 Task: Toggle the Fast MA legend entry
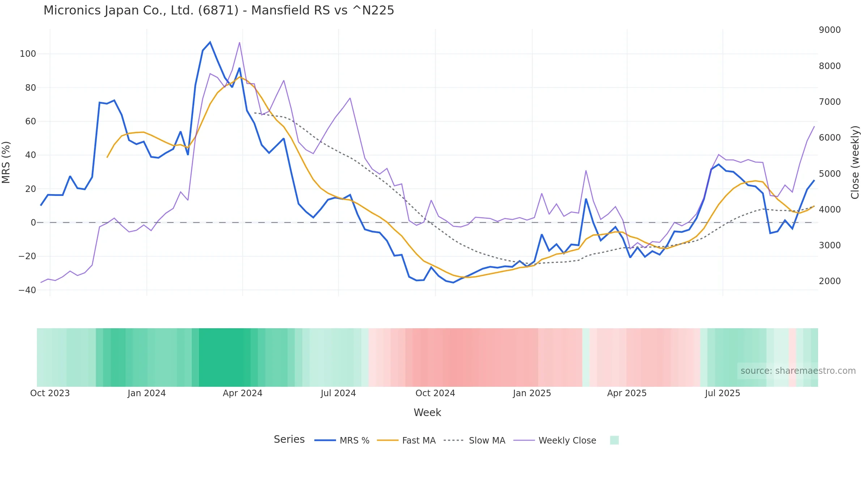coord(406,440)
